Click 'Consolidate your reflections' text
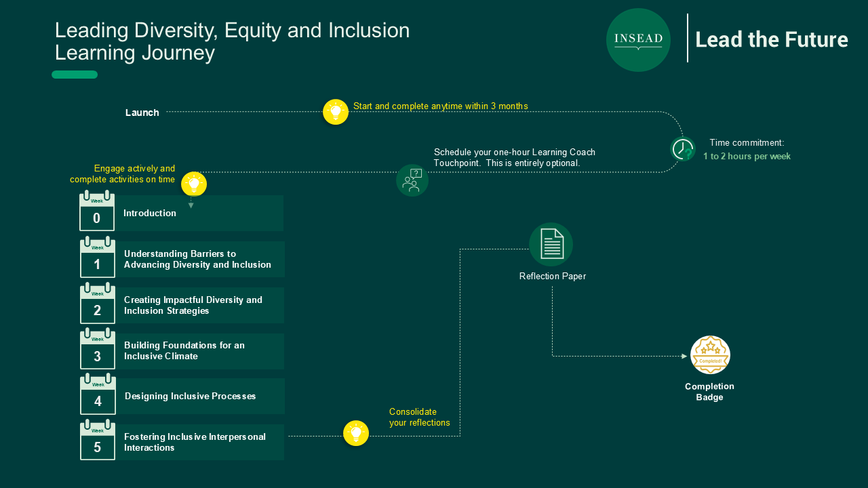This screenshot has height=488, width=868. click(420, 417)
